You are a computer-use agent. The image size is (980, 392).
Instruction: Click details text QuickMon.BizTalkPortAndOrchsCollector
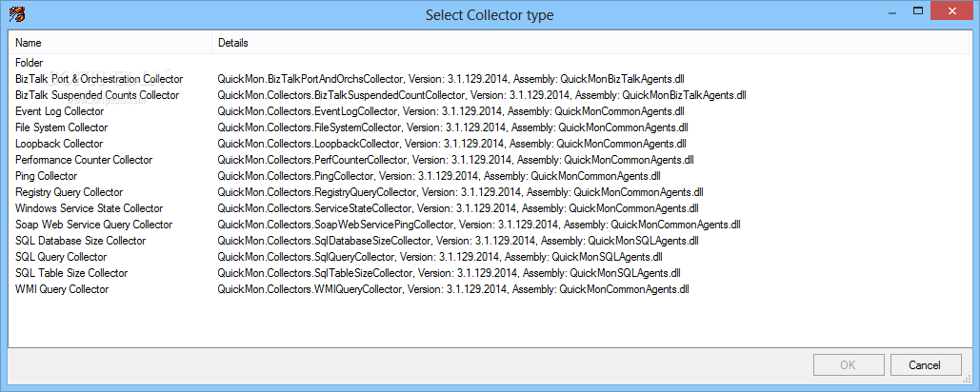[312, 79]
